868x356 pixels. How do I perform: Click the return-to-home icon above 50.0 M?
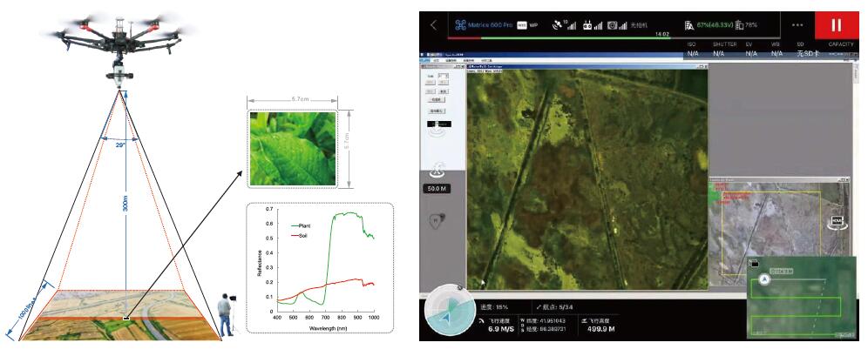[438, 171]
